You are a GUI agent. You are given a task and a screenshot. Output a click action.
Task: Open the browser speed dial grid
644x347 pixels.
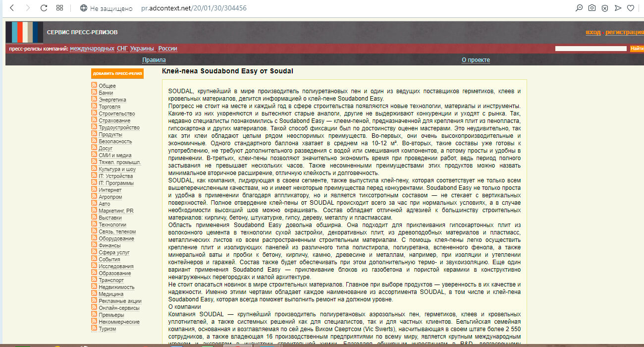[59, 8]
